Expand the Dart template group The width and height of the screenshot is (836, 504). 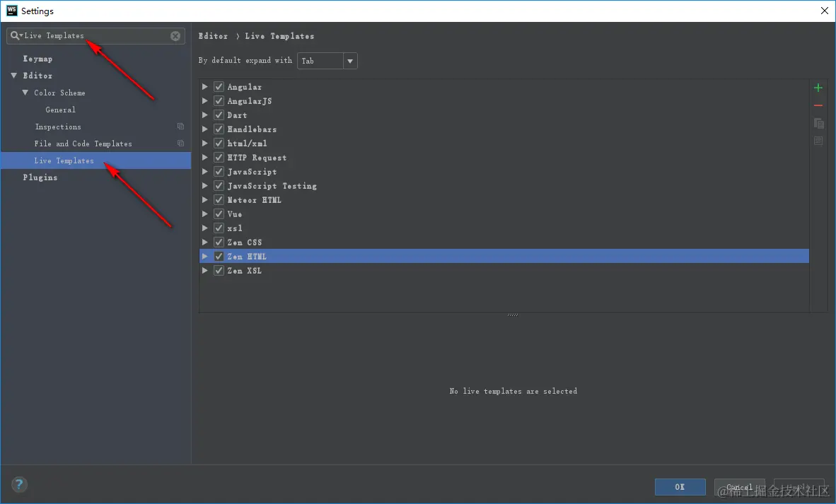click(204, 115)
